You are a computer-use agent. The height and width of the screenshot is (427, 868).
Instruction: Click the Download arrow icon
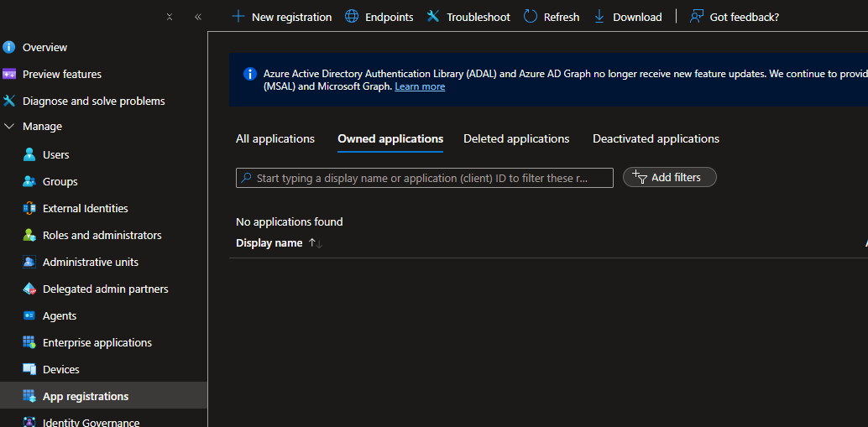click(x=599, y=17)
